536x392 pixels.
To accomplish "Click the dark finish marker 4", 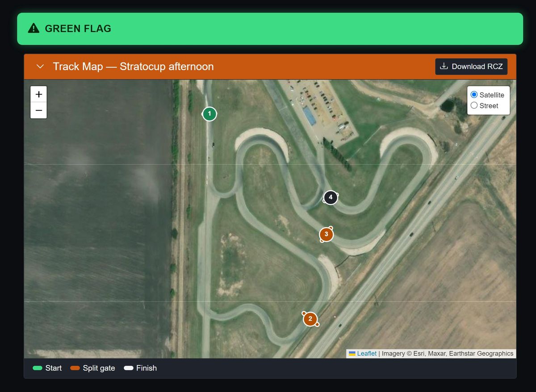I will coord(331,197).
